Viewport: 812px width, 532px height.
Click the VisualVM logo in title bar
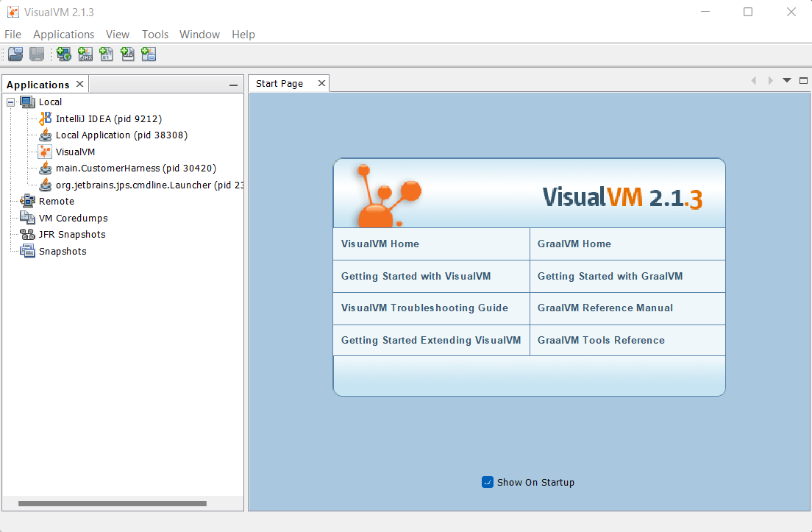coord(13,12)
